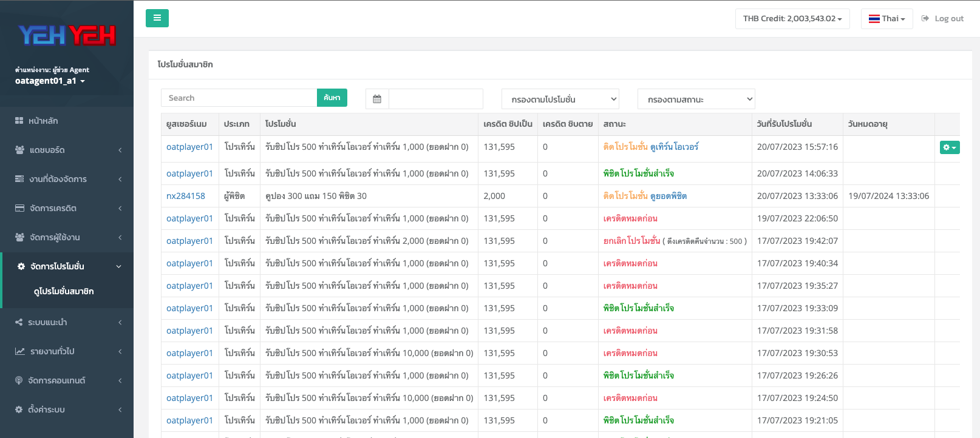Expand จัดการเครดิต in the sidebar
Image resolution: width=980 pixels, height=438 pixels.
[x=67, y=208]
